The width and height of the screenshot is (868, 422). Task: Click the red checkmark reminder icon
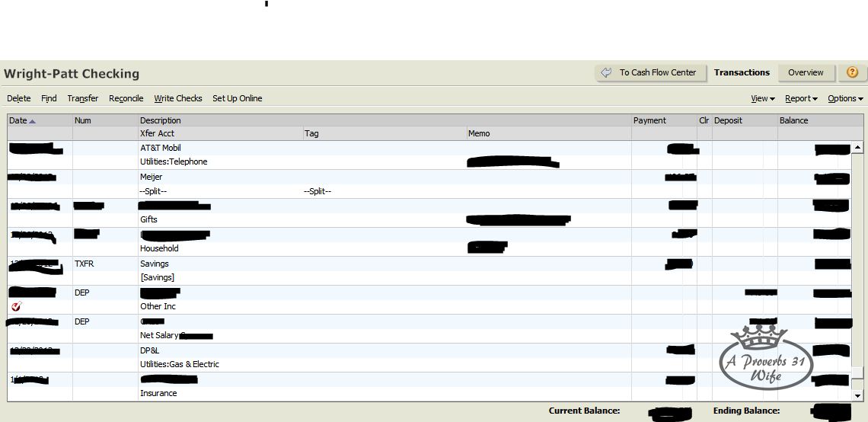(x=16, y=306)
